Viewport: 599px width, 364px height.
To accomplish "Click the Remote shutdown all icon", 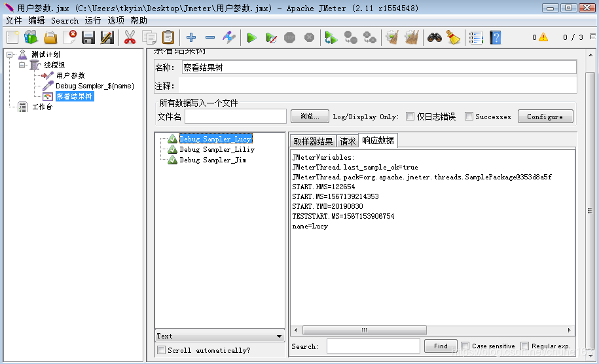I will tap(369, 37).
